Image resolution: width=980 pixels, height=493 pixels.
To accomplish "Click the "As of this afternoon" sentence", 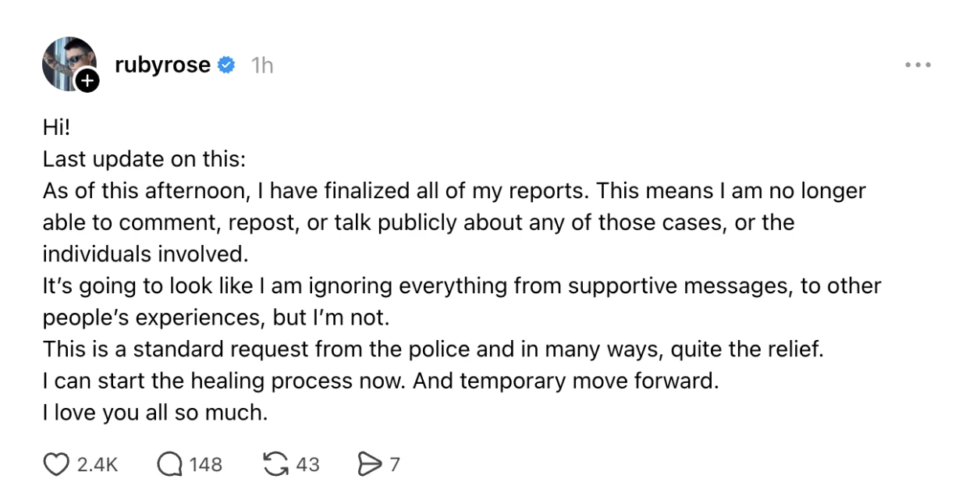I will [454, 191].
